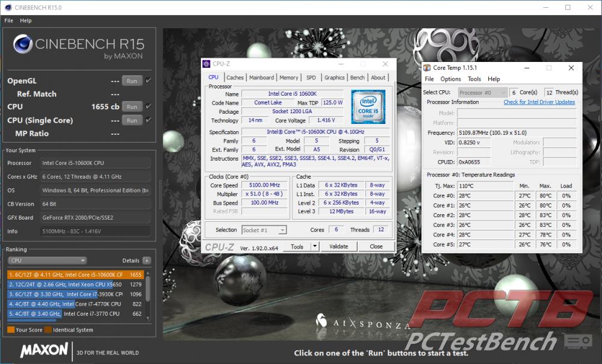Image resolution: width=602 pixels, height=364 pixels.
Task: Open the Ranking CPU dropdown
Action: [x=47, y=261]
